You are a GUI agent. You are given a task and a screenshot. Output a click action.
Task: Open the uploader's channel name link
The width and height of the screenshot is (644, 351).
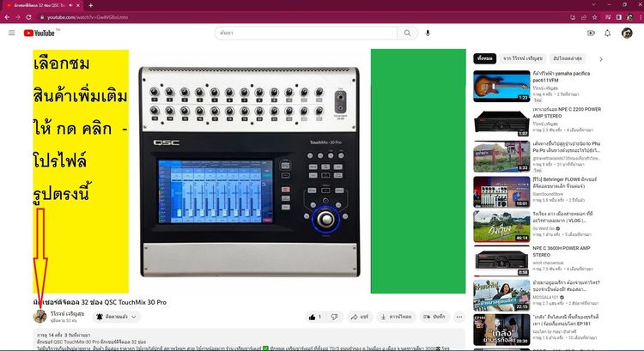[67, 313]
